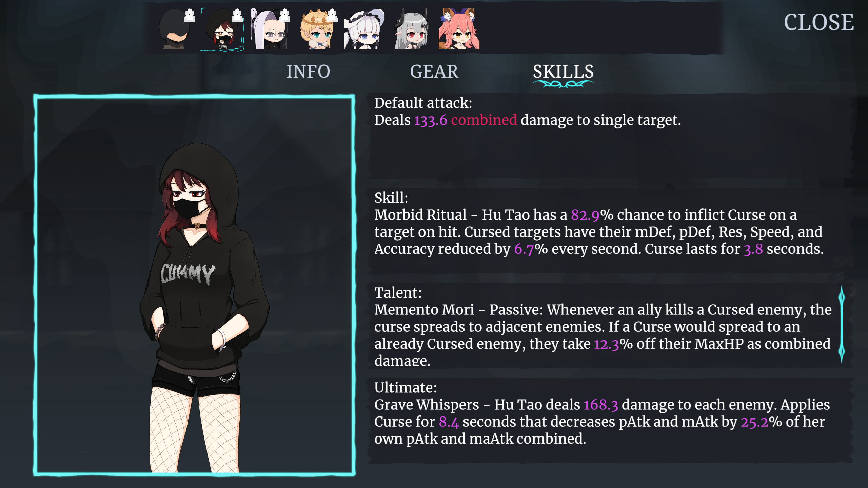
Task: Select the pink-haired fox-eared character
Action: 459,29
